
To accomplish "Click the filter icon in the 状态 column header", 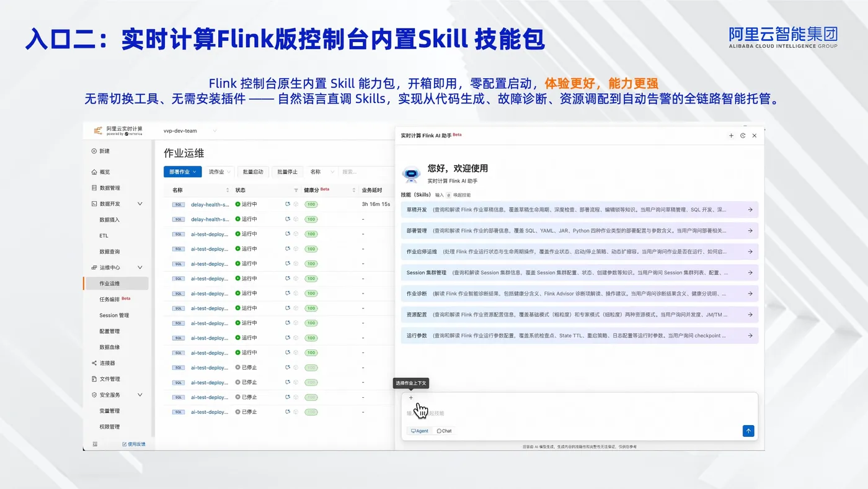I will (x=296, y=190).
